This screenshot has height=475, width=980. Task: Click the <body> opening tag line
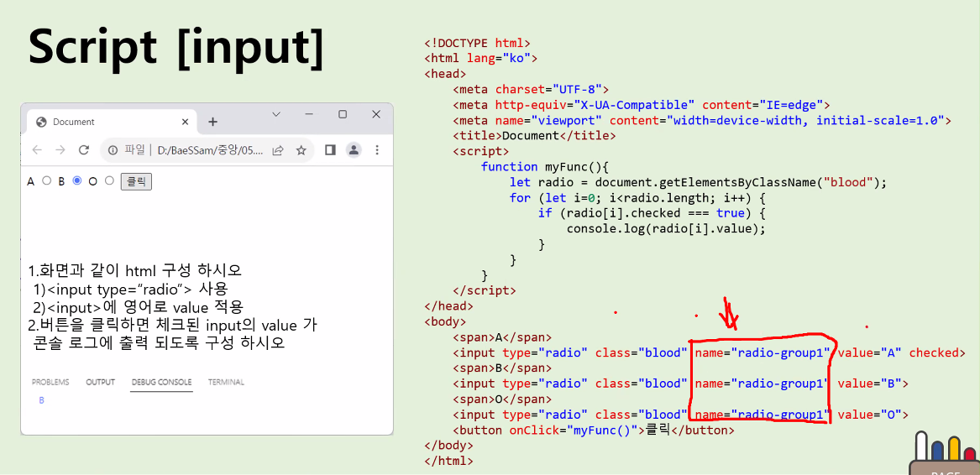[x=445, y=322]
